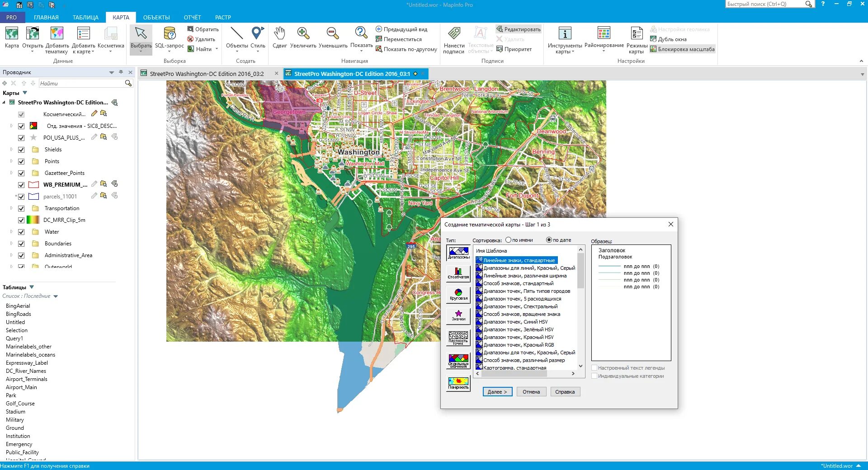Click the parcels_11001 blue style swatch
Viewport: 868px width, 470px height.
(x=33, y=197)
